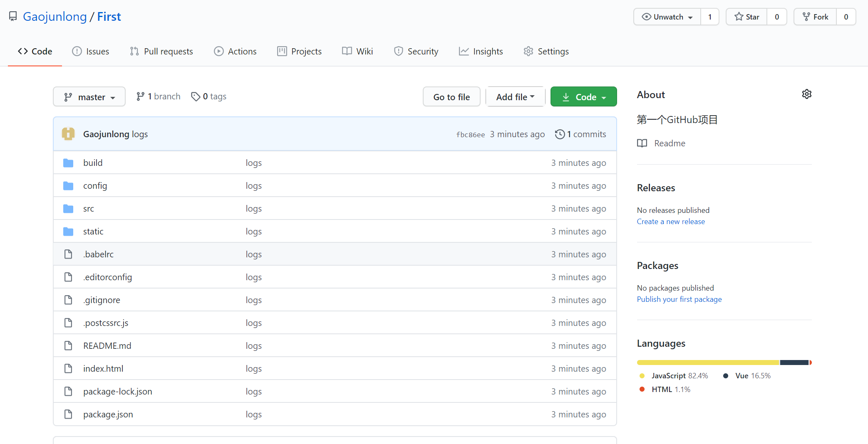Open the Projects tab
868x444 pixels.
300,51
